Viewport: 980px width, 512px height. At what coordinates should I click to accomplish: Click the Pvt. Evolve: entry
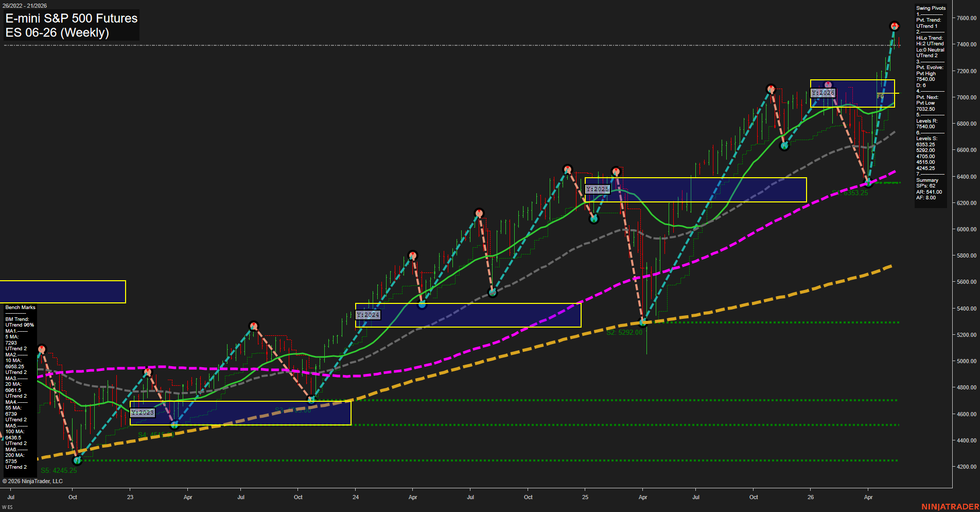pos(930,67)
